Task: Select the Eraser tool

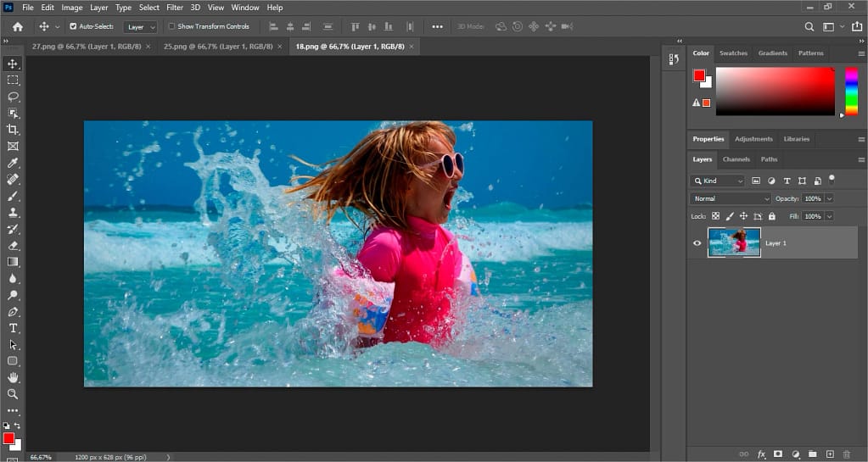Action: [x=13, y=246]
